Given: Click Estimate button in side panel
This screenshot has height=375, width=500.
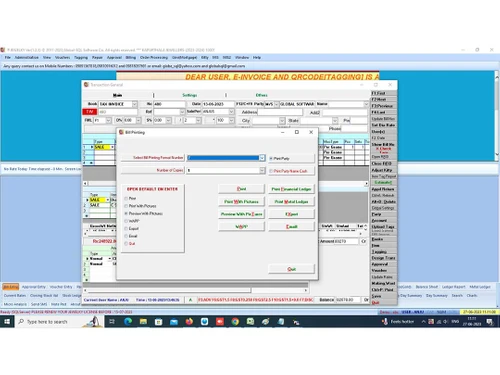Looking at the screenshot, I should (383, 182).
